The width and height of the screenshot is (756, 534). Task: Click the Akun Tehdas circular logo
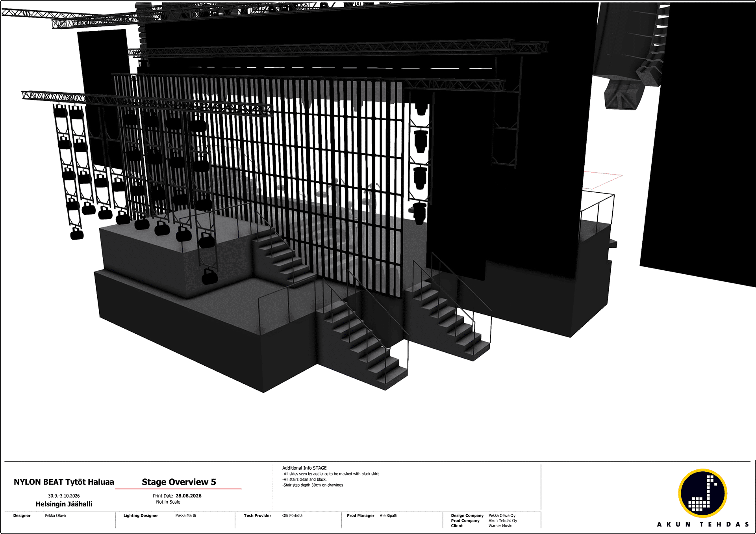(703, 493)
